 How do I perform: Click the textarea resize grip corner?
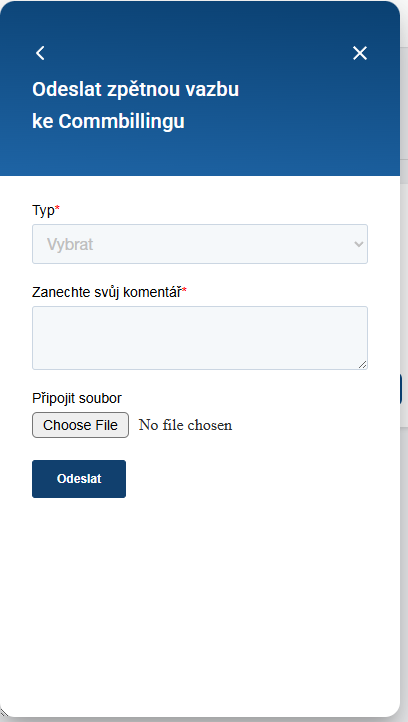[x=363, y=365]
